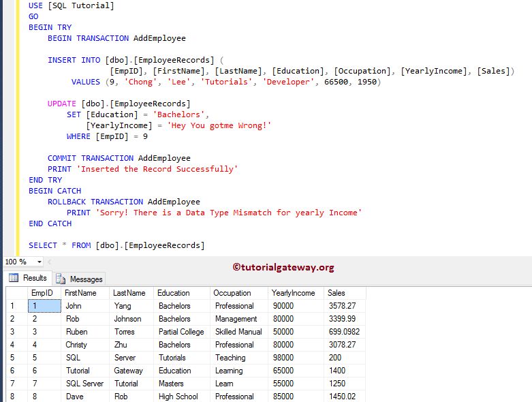Select the YearlyIncome column header
The height and width of the screenshot is (402, 532).
click(x=296, y=293)
